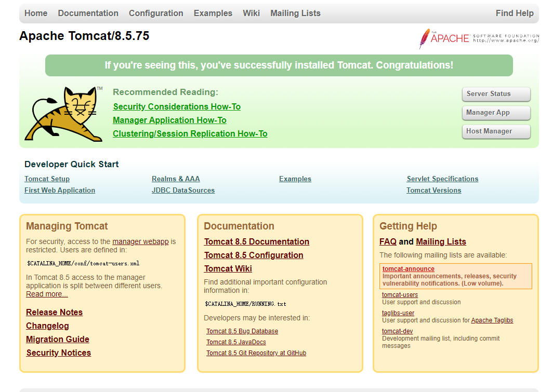The image size is (552, 392).
Task: Open the tomcat-users mailing list link
Action: 400,294
